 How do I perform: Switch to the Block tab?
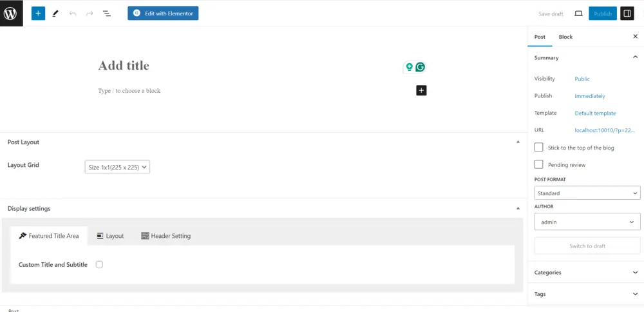(565, 37)
